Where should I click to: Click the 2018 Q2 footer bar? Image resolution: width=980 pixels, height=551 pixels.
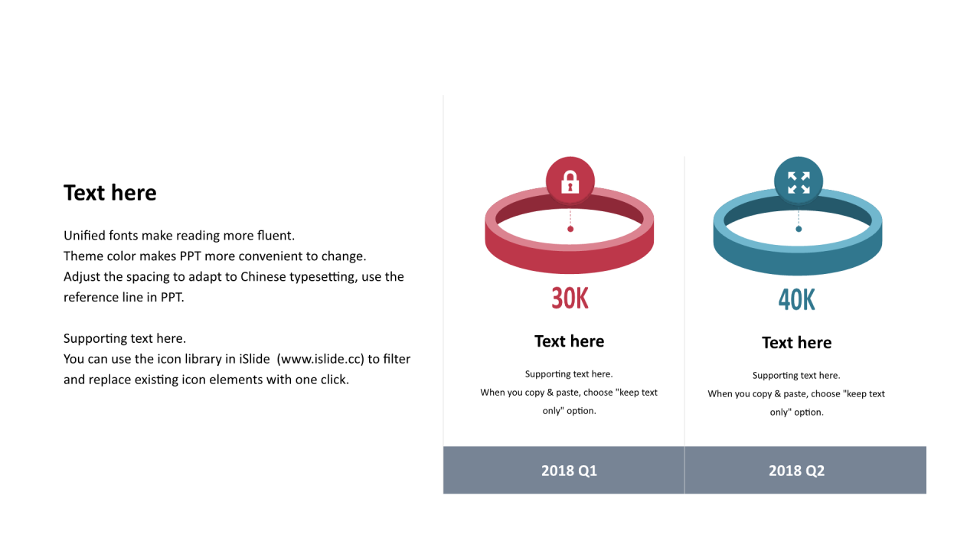point(805,470)
